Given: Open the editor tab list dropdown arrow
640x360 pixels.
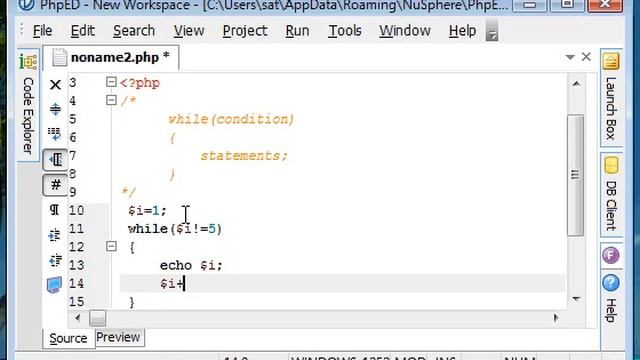Looking at the screenshot, I should pos(570,57).
